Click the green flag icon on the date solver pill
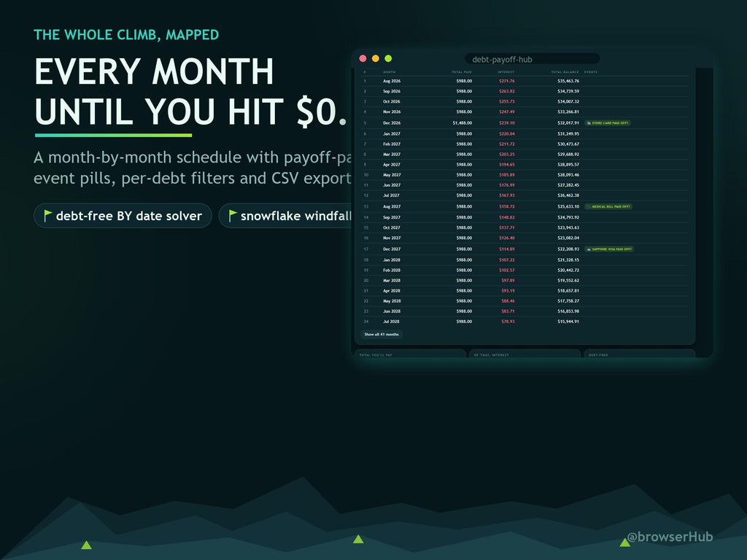 click(47, 216)
